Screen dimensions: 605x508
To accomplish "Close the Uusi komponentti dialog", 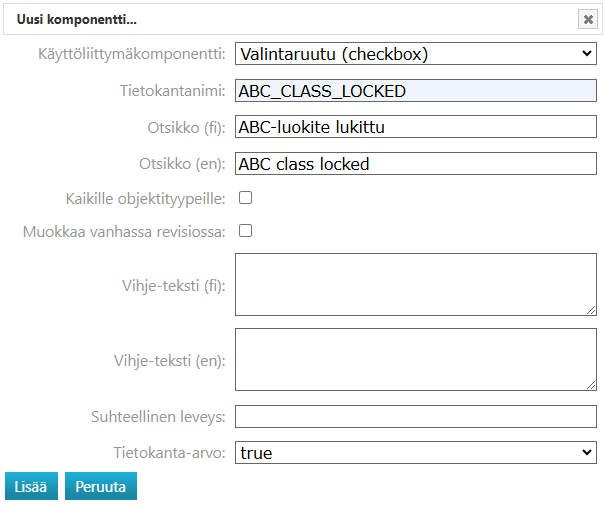I will (x=588, y=19).
